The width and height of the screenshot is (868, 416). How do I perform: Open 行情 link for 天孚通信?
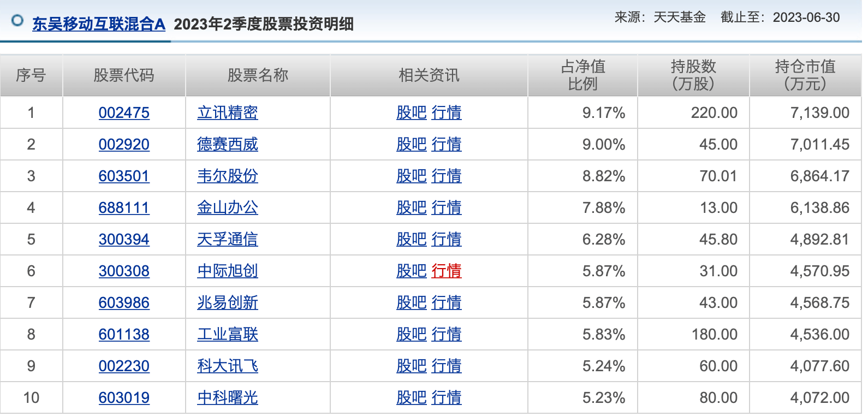coord(447,240)
